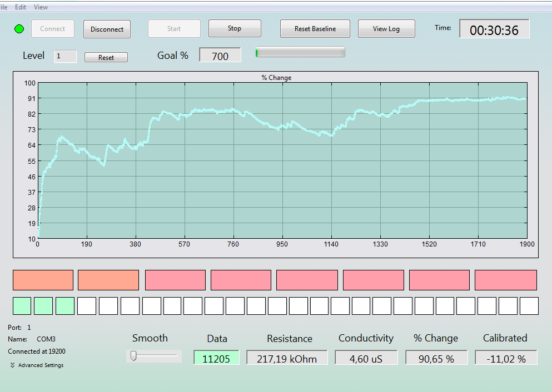Click the green Data value field
The width and height of the screenshot is (552, 392).
216,358
